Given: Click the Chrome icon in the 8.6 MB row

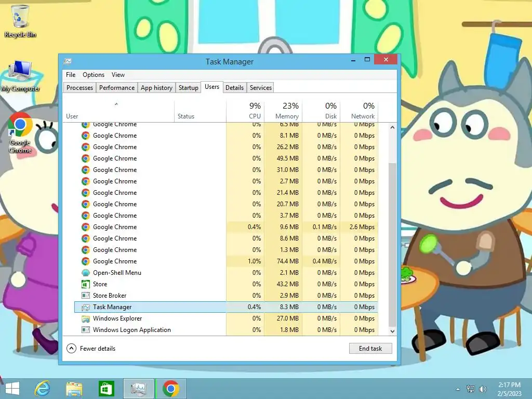Looking at the screenshot, I should tap(86, 238).
